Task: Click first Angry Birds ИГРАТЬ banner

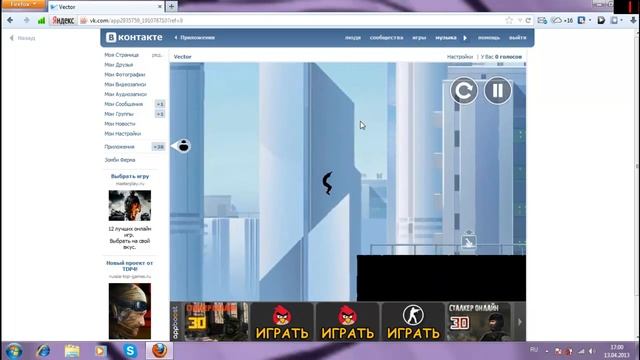Action: pos(282,322)
